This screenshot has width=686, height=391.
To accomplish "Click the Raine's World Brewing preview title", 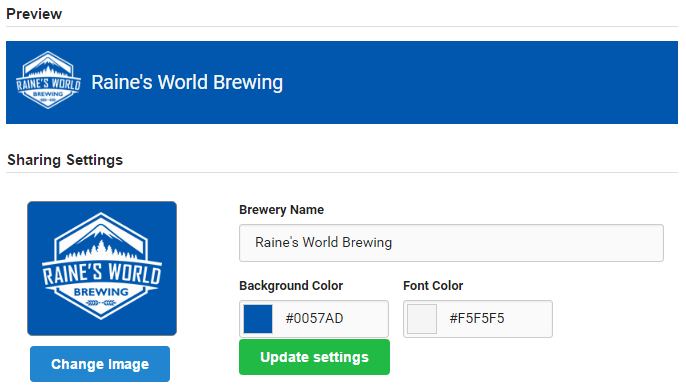I will click(x=187, y=82).
